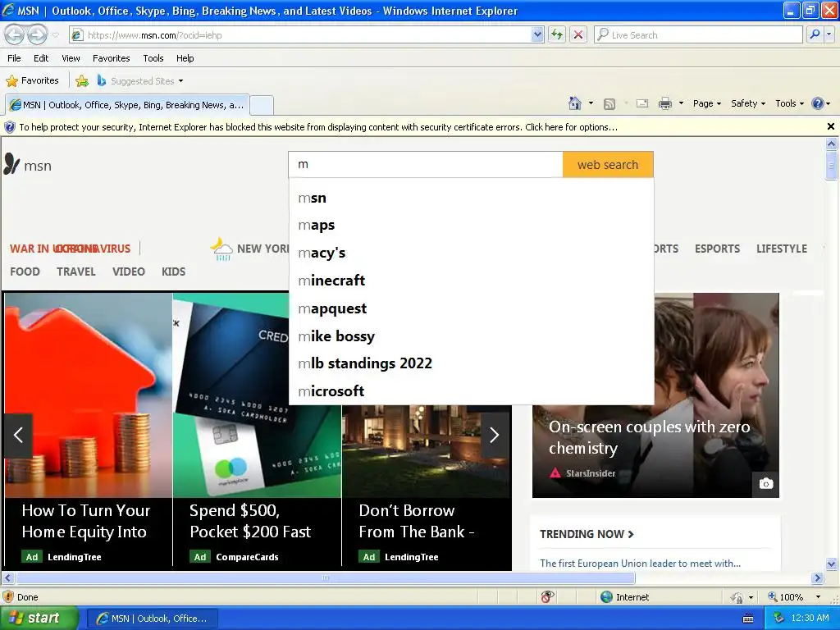Open the Favorites star button

pos(32,81)
